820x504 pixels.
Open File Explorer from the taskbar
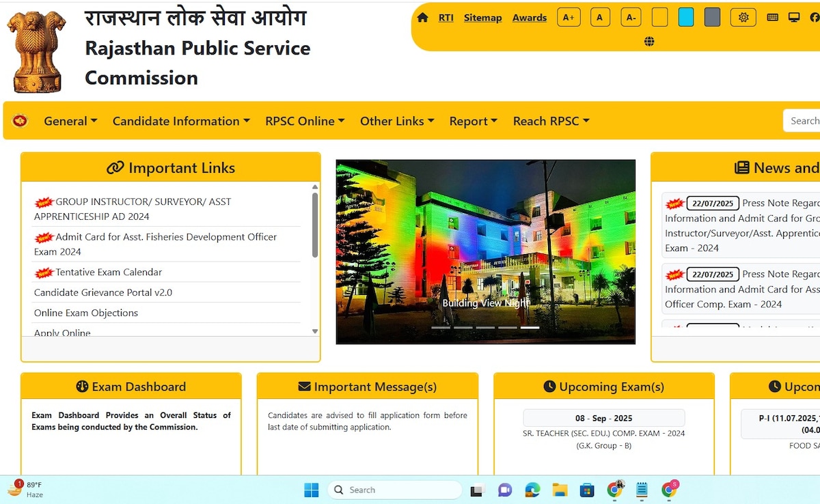[560, 490]
